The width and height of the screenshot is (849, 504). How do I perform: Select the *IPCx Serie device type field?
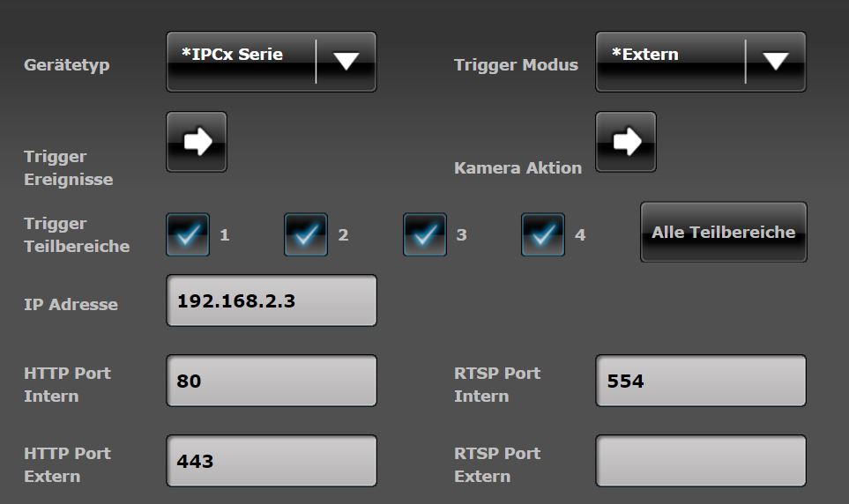(240, 62)
